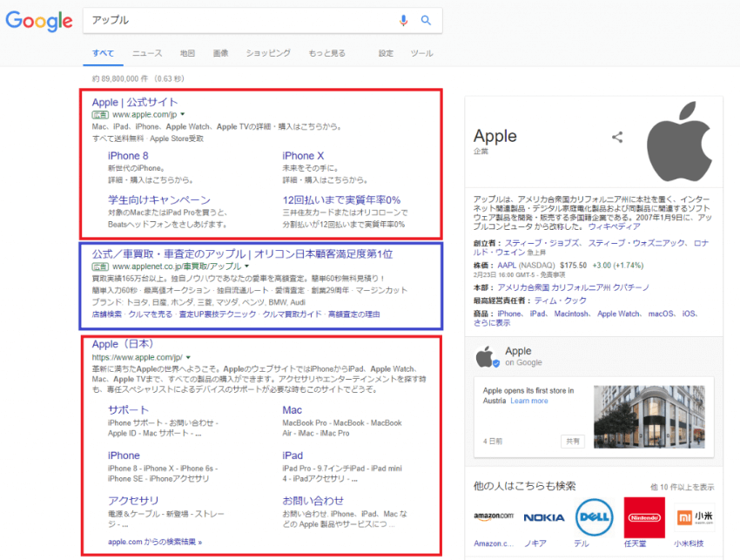Expand the arrow next to www.apple.com/jp ad
The height and width of the screenshot is (560, 740).
pyautogui.click(x=183, y=114)
